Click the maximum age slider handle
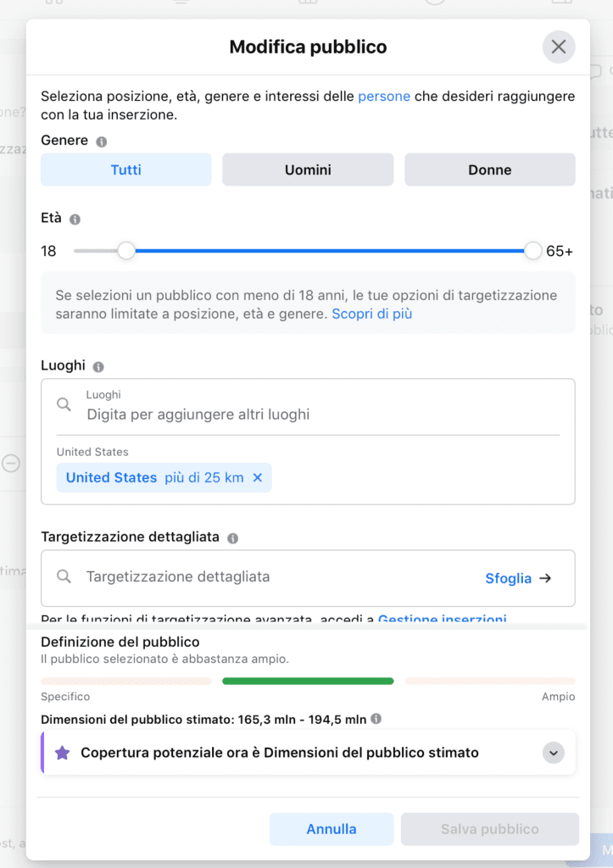This screenshot has height=868, width=613. click(x=533, y=251)
